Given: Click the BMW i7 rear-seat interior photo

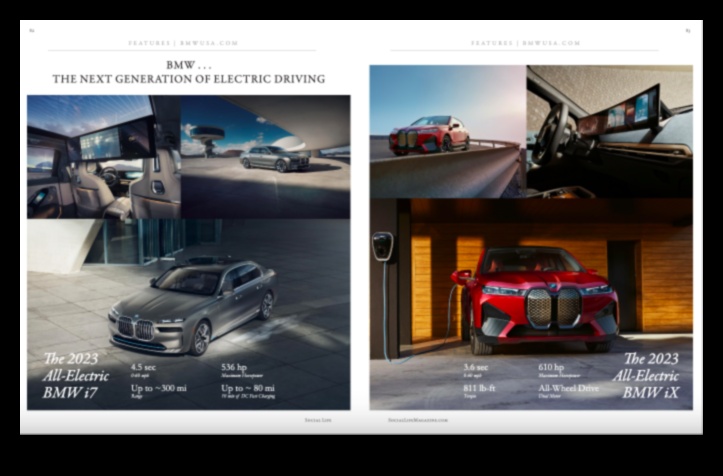Looking at the screenshot, I should tap(103, 156).
